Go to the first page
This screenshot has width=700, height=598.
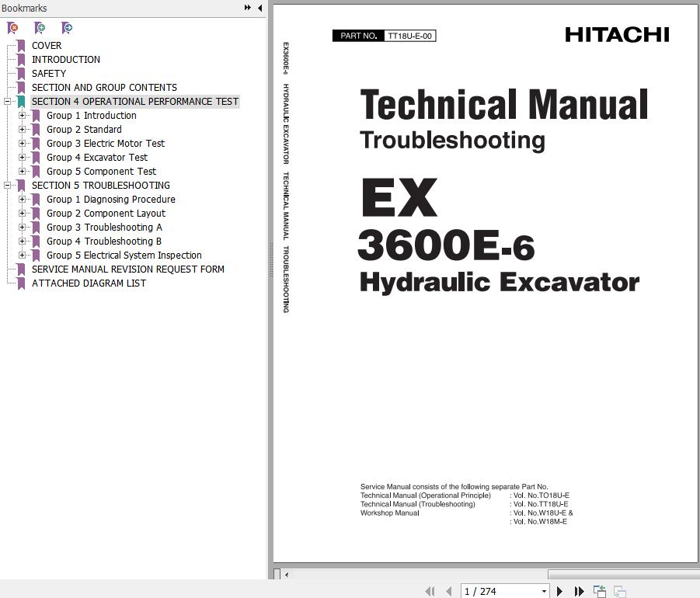430,591
